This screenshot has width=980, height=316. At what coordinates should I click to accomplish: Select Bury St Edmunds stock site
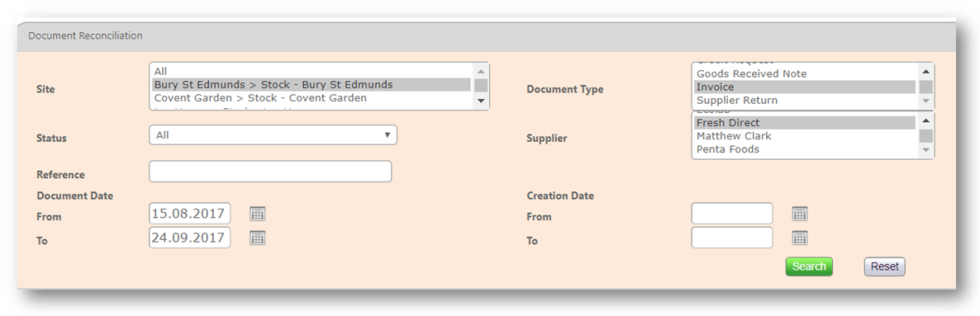coord(312,84)
